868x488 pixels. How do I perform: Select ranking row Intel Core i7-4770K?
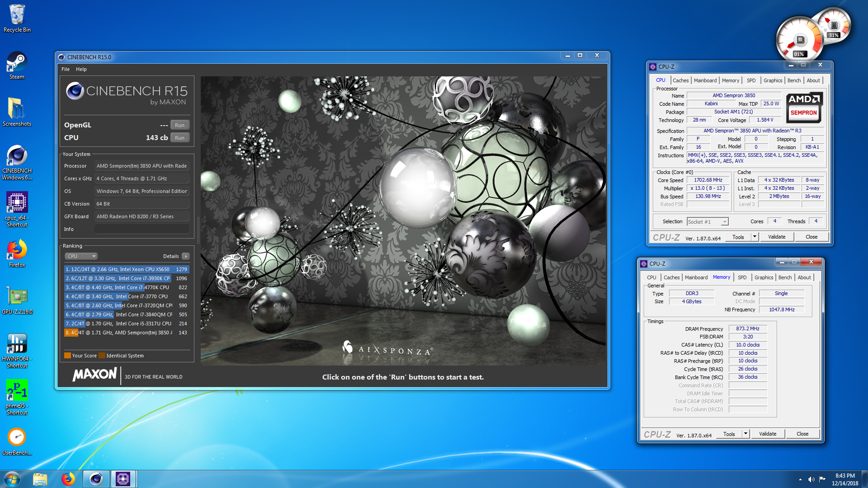click(127, 287)
